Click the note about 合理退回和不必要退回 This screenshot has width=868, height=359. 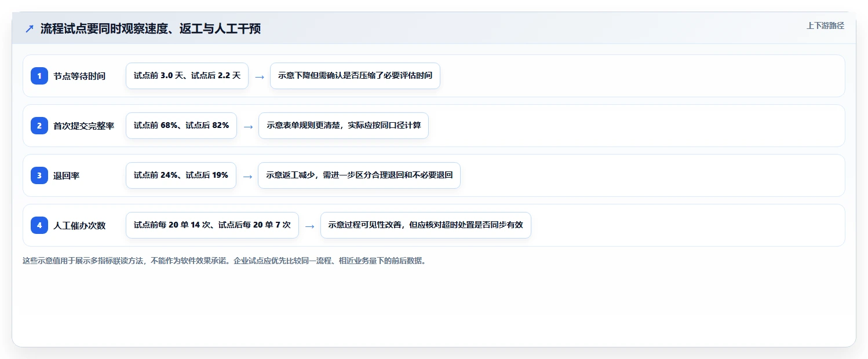pos(359,175)
